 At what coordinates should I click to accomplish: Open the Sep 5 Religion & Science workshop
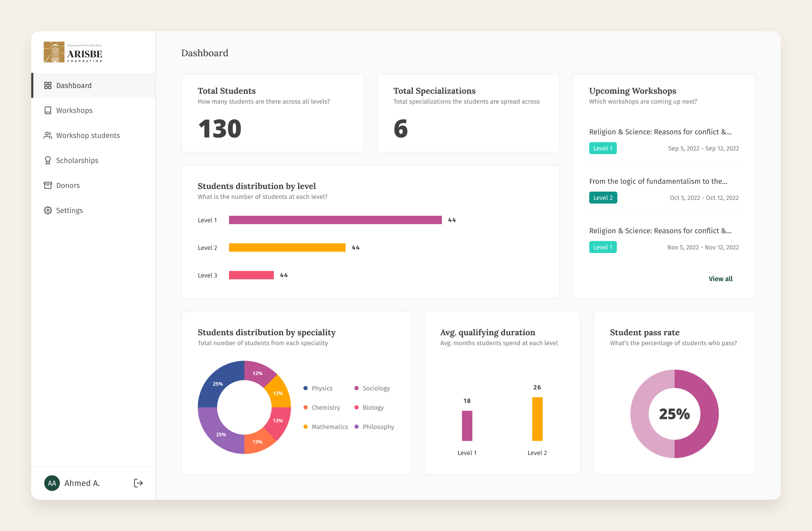tap(660, 132)
